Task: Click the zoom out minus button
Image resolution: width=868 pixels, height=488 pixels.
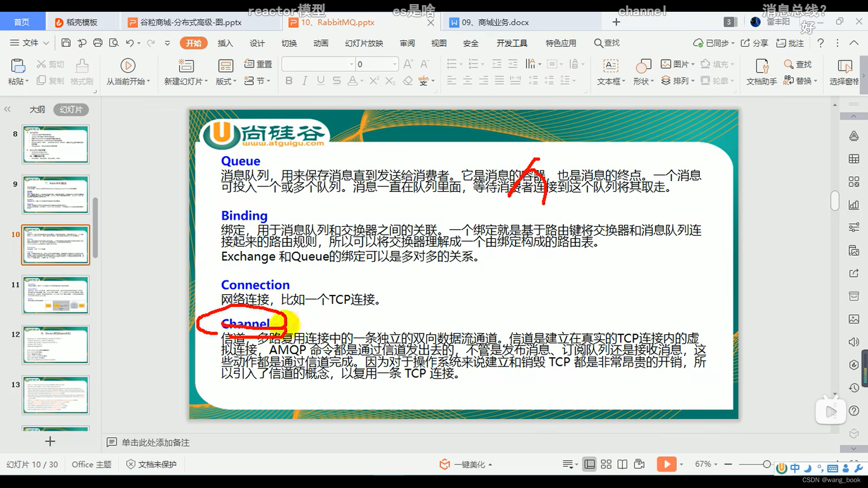Action: [x=728, y=464]
